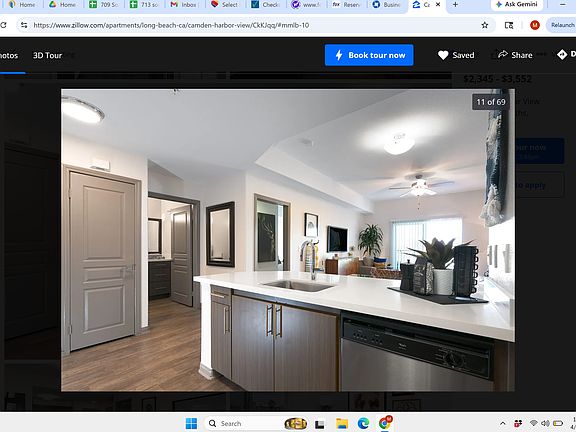Switch to the www browser tab
This screenshot has width=576, height=432.
point(306,4)
